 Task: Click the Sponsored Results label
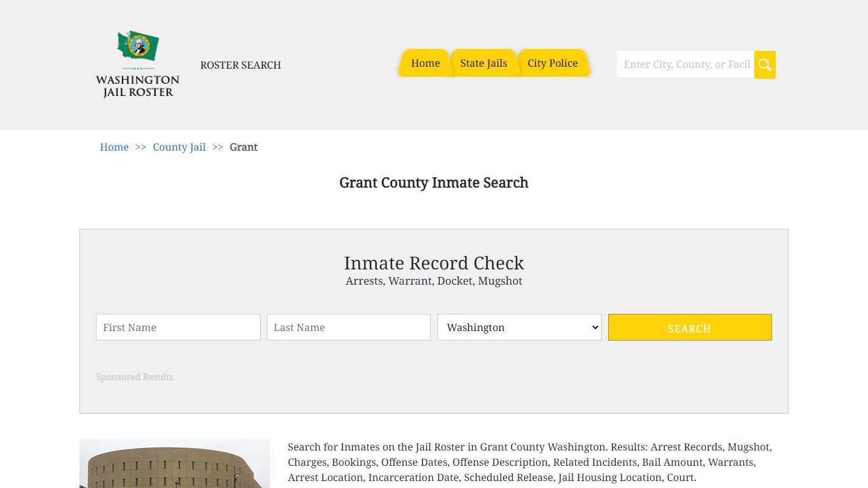[135, 377]
